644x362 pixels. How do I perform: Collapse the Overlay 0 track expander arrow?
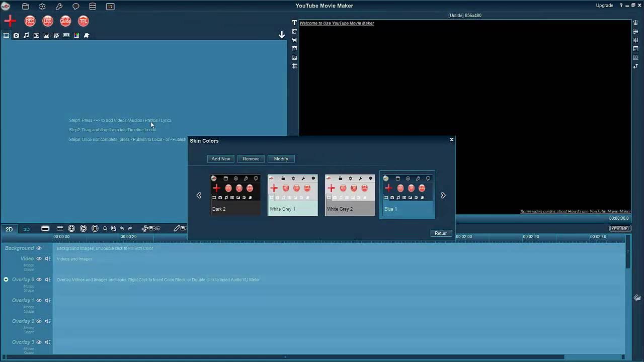(6, 279)
